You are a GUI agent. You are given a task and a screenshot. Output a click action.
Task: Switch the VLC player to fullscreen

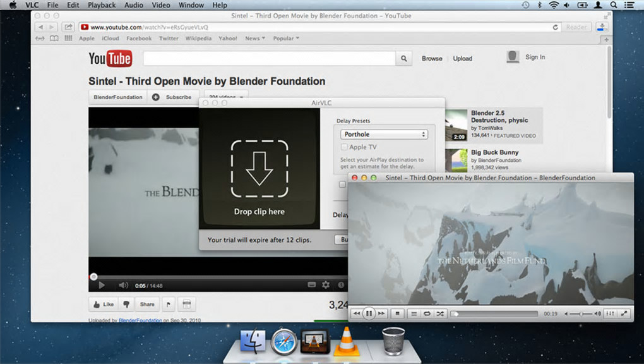[x=624, y=313]
